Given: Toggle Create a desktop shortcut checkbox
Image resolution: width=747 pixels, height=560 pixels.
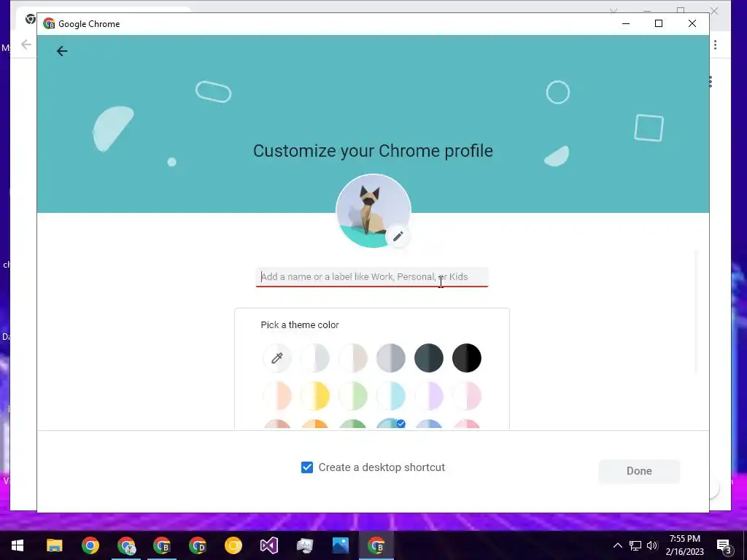Looking at the screenshot, I should pos(307,467).
